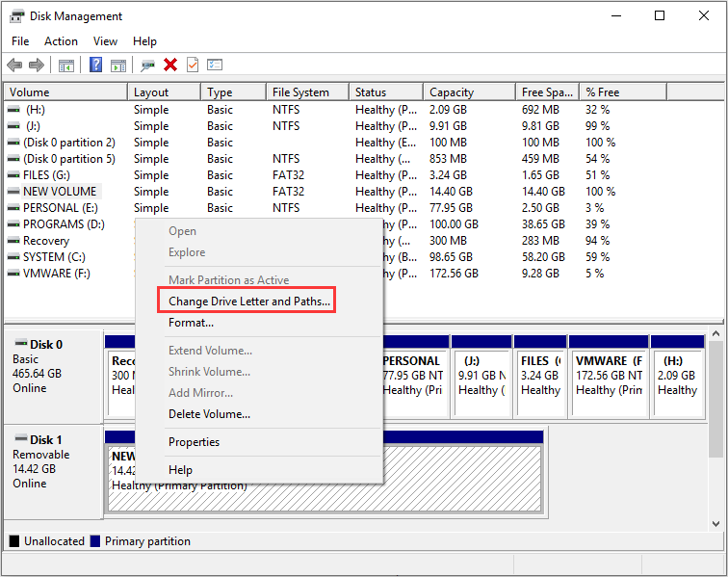The height and width of the screenshot is (577, 728).
Task: Click the Disk 1 removable disk icon
Action: point(21,438)
